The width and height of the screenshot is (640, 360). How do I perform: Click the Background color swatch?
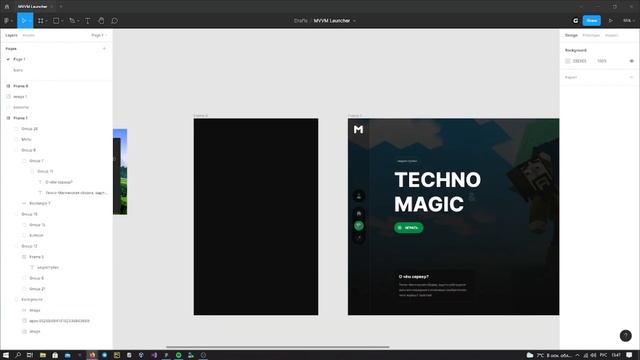tap(568, 61)
